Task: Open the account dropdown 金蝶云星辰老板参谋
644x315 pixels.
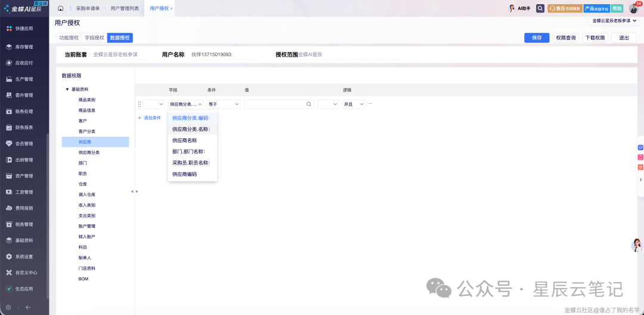Action: tap(614, 20)
